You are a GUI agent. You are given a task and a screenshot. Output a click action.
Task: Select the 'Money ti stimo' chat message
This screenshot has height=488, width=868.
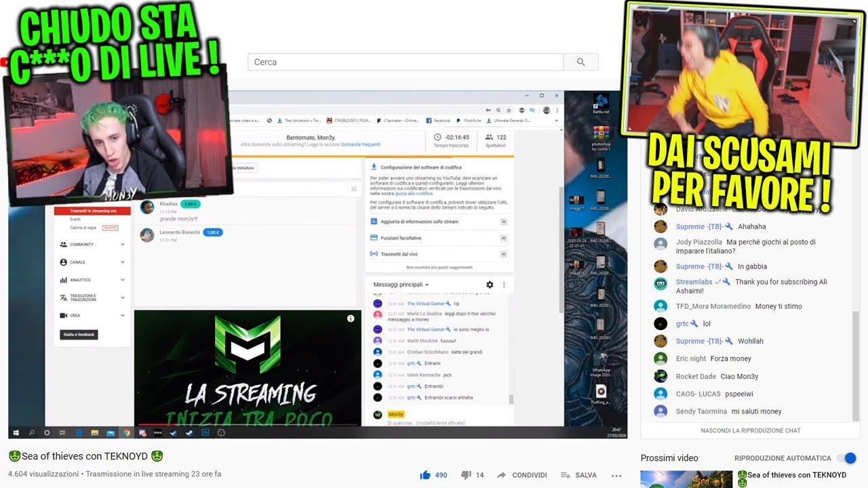778,306
